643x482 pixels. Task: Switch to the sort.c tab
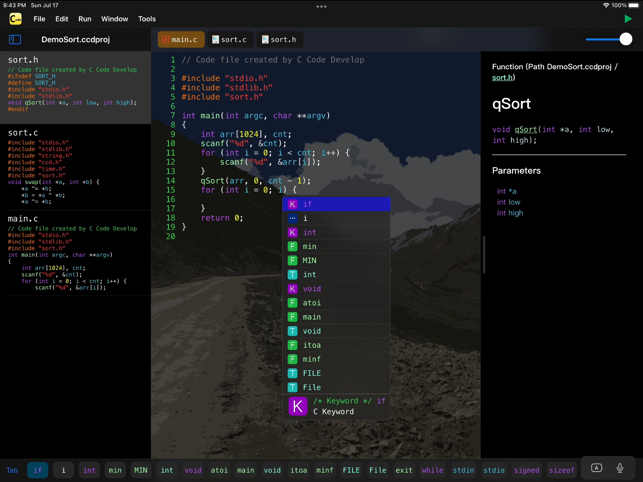click(230, 39)
